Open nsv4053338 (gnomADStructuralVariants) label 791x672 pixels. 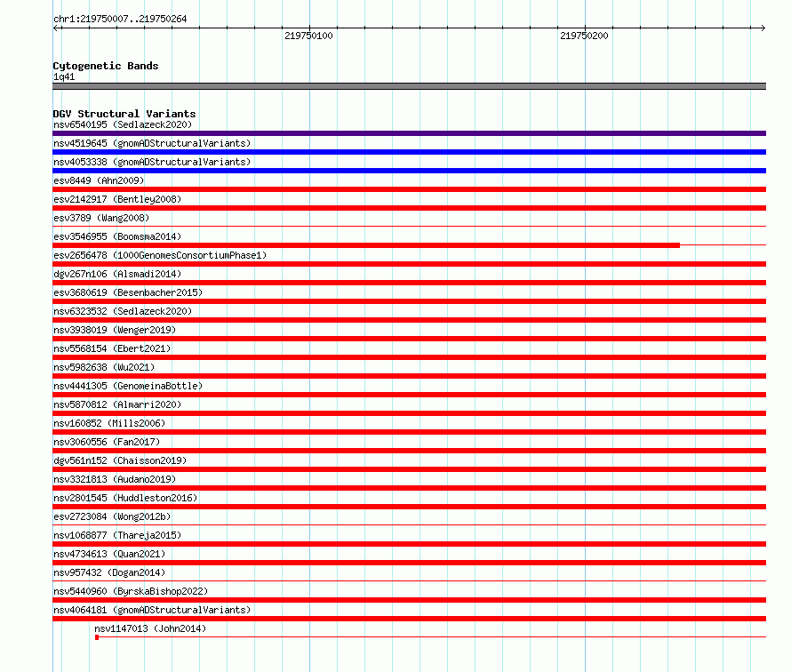[x=152, y=162]
